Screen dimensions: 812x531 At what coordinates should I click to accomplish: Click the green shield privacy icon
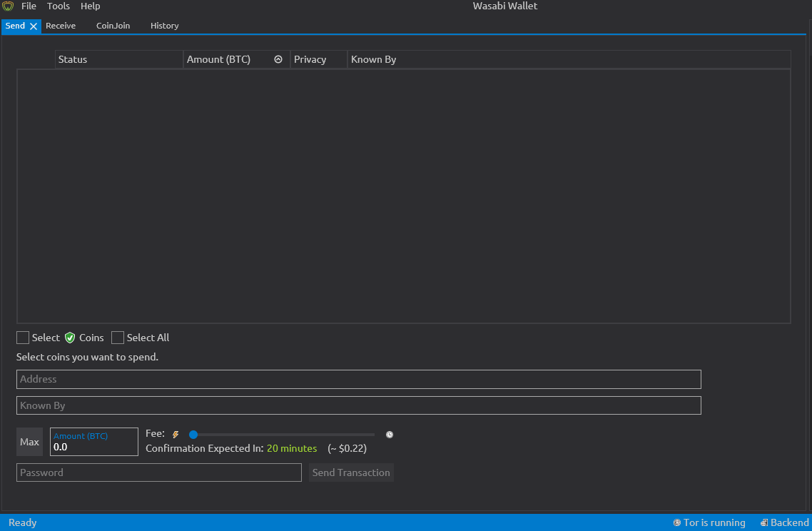click(x=70, y=338)
